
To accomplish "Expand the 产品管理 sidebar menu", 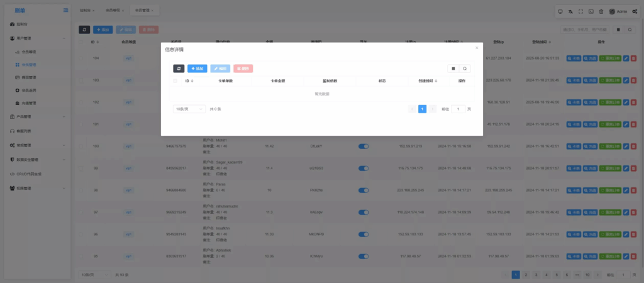I will (x=38, y=117).
